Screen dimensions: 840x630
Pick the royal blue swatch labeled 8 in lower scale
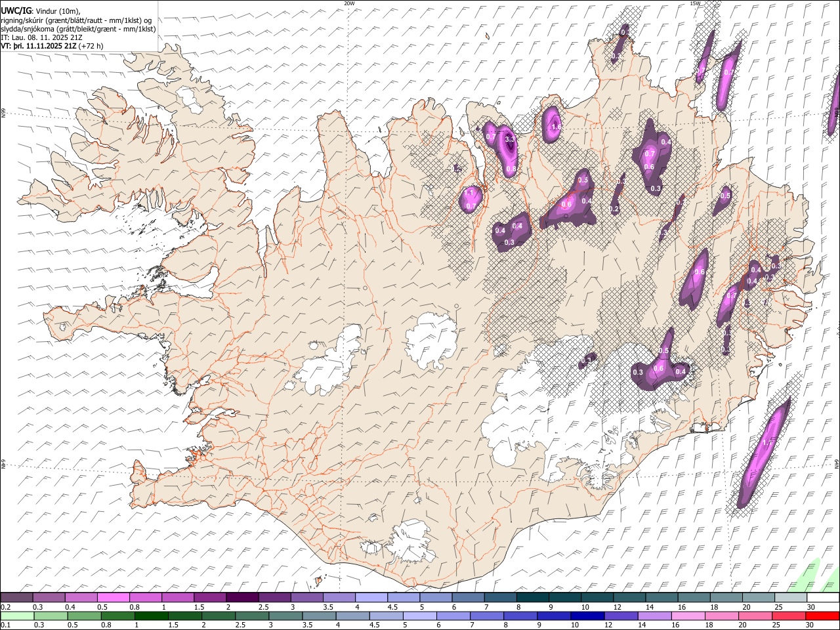click(522, 616)
